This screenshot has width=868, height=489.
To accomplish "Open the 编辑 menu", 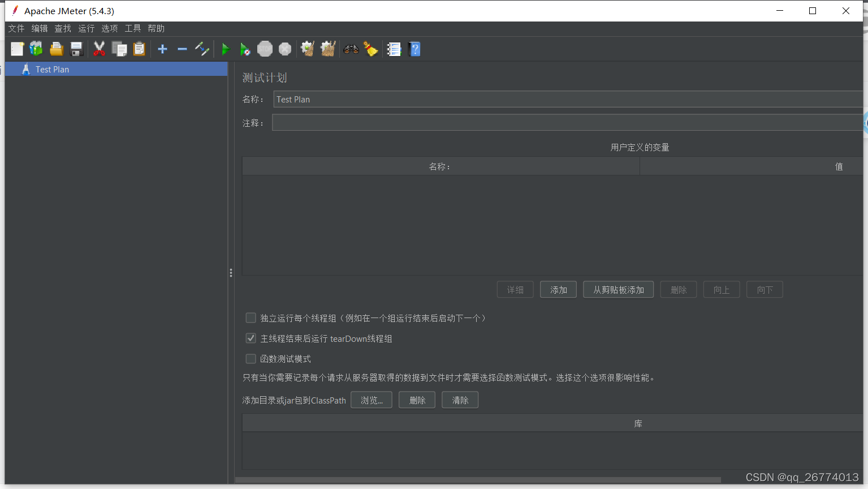I will pyautogui.click(x=40, y=28).
